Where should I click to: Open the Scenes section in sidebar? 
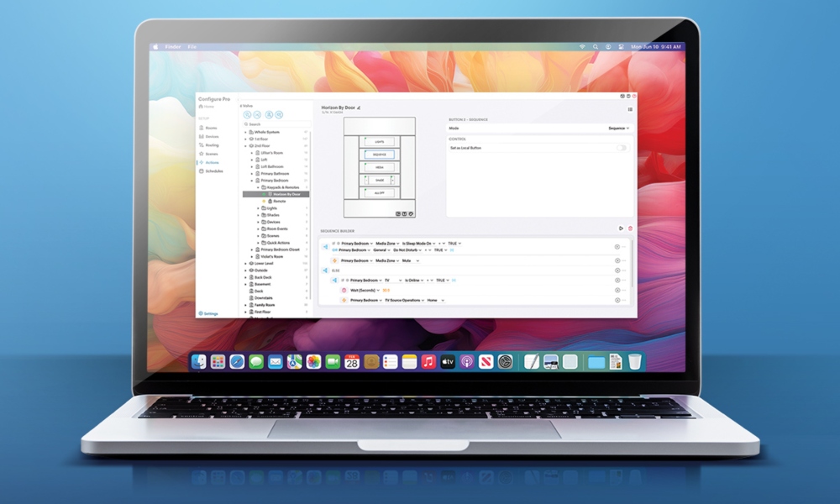(208, 154)
